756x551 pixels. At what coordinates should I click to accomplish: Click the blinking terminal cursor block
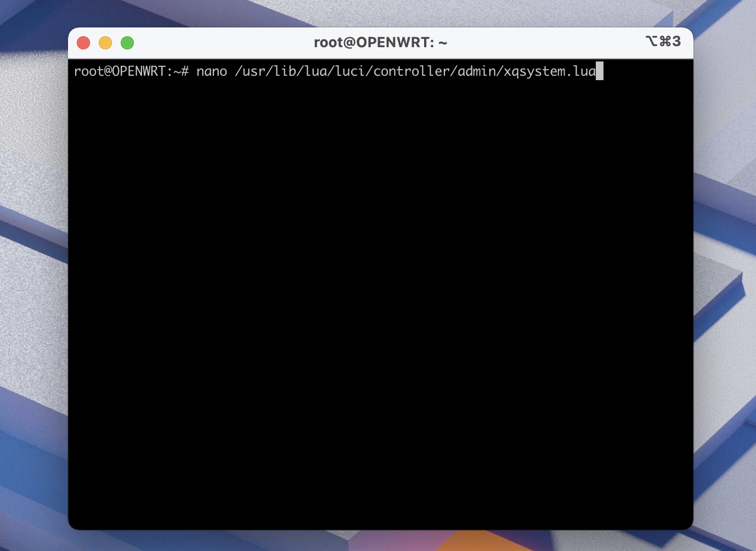[x=600, y=71]
